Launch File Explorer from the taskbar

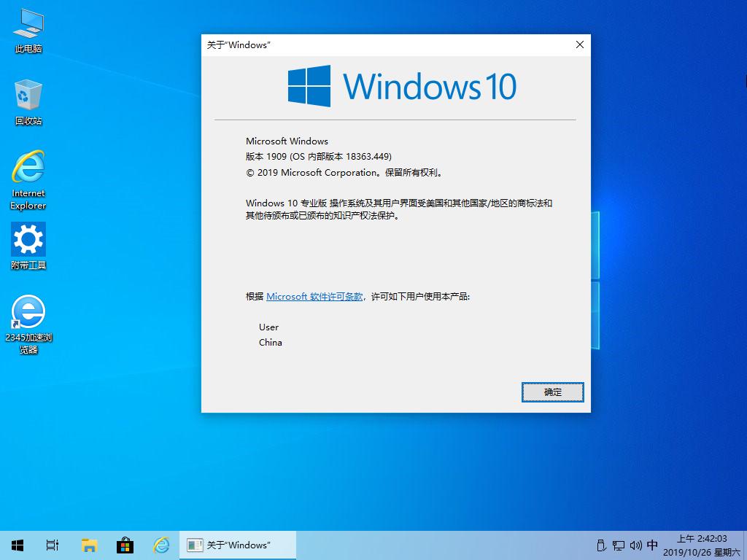[x=89, y=545]
